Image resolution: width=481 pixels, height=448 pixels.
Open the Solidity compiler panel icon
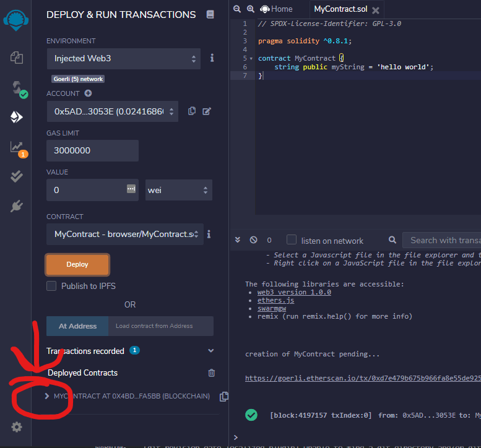pyautogui.click(x=19, y=89)
